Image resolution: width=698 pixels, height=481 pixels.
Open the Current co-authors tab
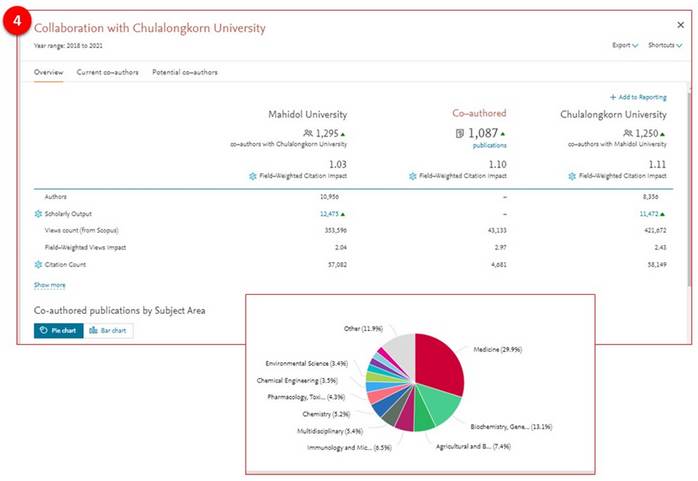[x=108, y=73]
